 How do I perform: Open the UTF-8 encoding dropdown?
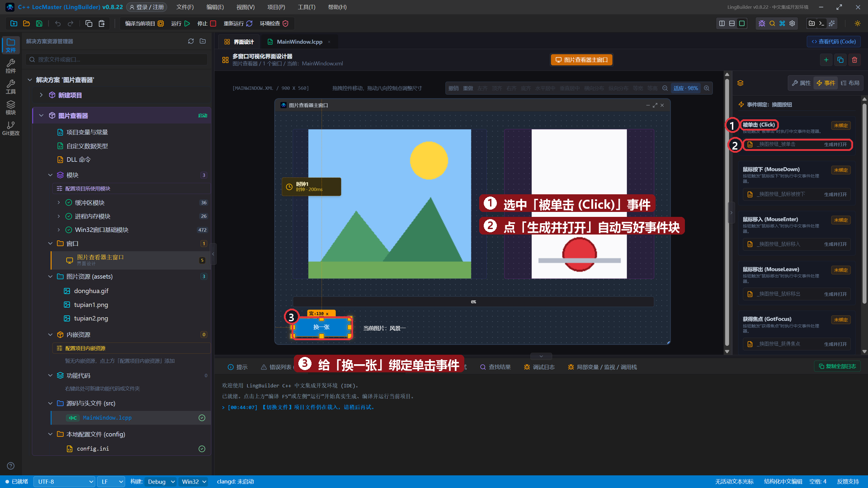point(65,482)
